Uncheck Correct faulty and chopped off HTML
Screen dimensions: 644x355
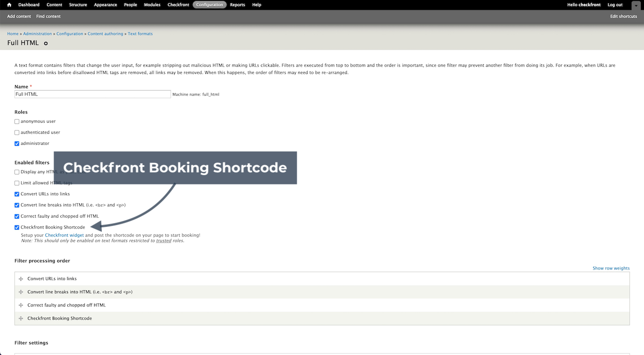pyautogui.click(x=17, y=216)
